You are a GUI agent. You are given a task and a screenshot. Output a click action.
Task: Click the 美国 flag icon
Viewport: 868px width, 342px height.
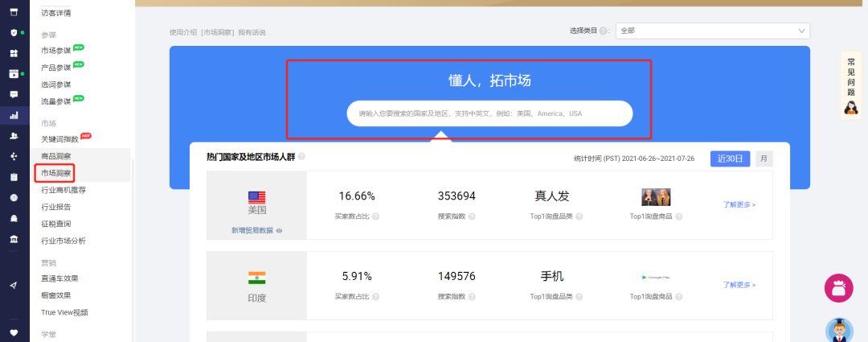257,197
